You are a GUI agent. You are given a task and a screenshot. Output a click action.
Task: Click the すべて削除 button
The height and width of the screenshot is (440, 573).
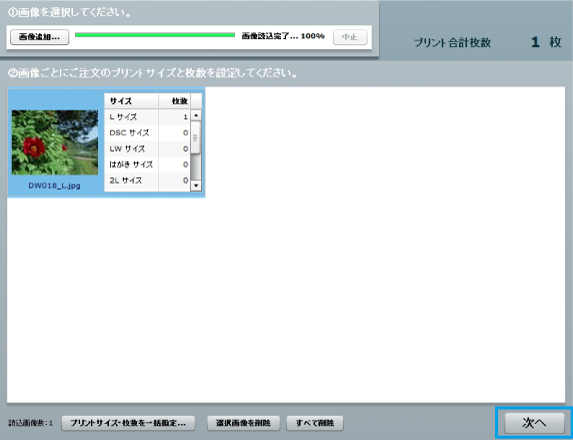(x=315, y=423)
